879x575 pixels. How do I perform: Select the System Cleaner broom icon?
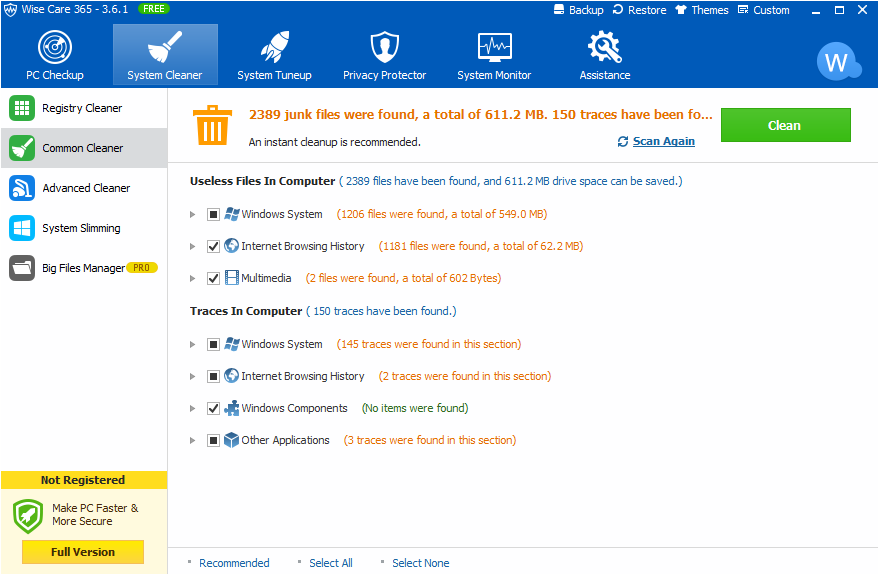click(164, 47)
